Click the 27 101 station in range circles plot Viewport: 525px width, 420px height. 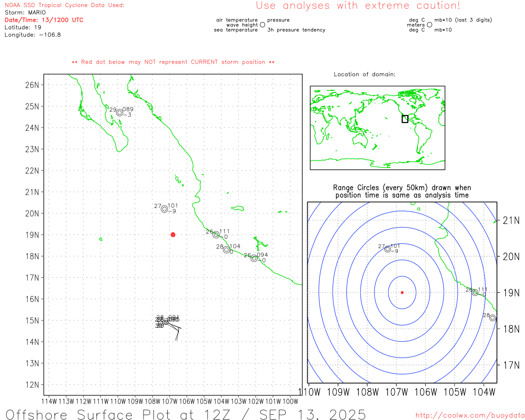(x=388, y=249)
